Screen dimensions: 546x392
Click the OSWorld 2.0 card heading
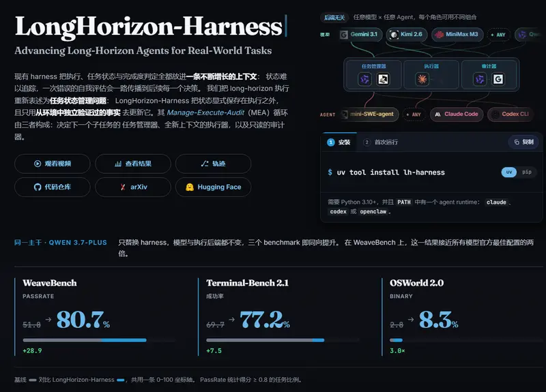coord(417,283)
